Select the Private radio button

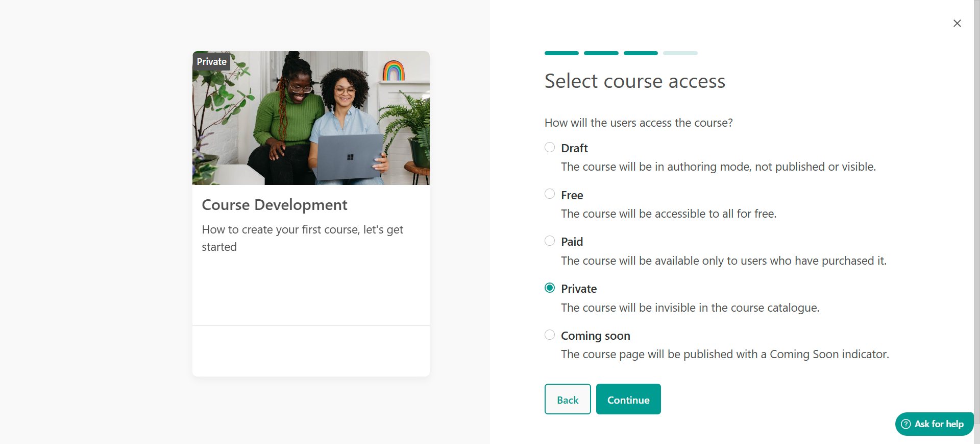(x=550, y=288)
